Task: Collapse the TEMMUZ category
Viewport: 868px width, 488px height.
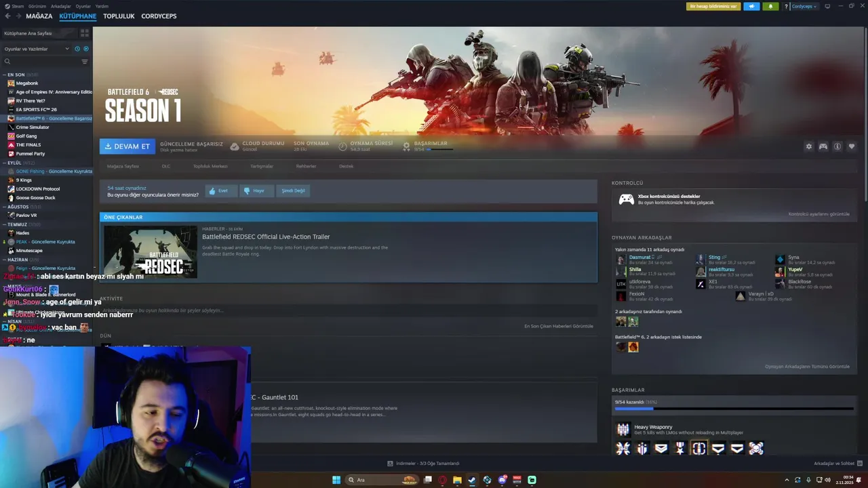Action: [x=5, y=224]
